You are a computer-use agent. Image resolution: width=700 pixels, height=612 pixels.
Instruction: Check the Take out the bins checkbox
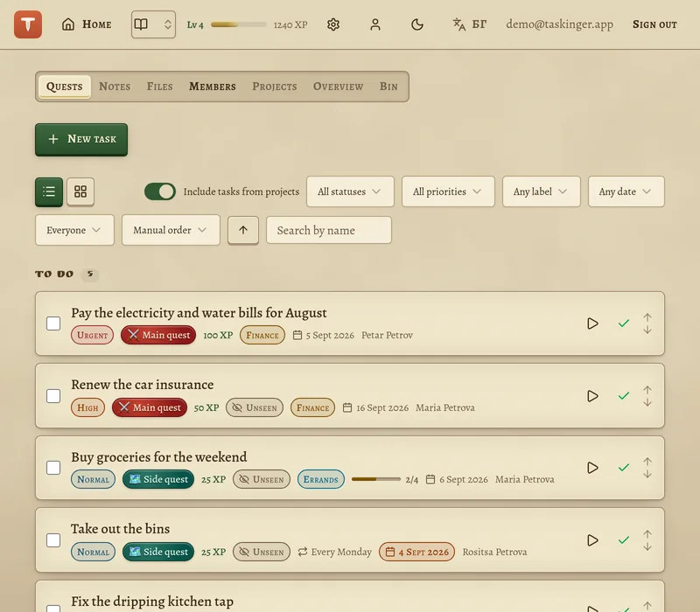(x=53, y=540)
